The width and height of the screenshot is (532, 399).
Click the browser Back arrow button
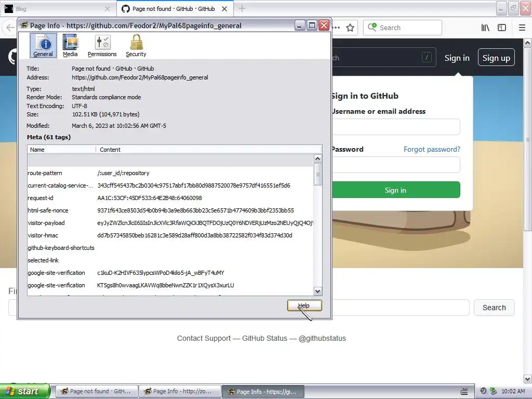pyautogui.click(x=10, y=28)
